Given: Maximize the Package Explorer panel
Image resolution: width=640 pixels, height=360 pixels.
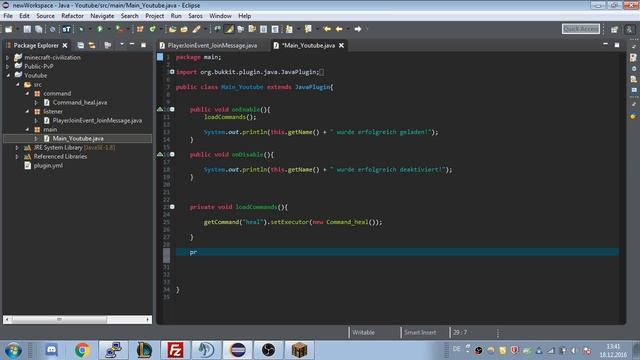Looking at the screenshot, I should [x=143, y=45].
